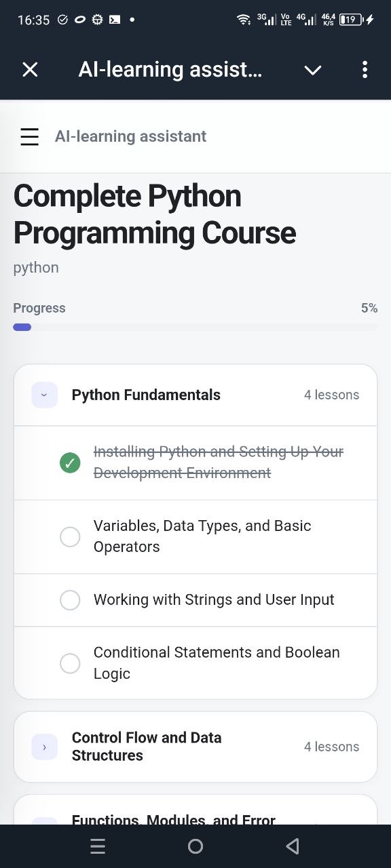Viewport: 391px width, 868px height.
Task: Tap the Android back triangle icon
Action: (293, 846)
